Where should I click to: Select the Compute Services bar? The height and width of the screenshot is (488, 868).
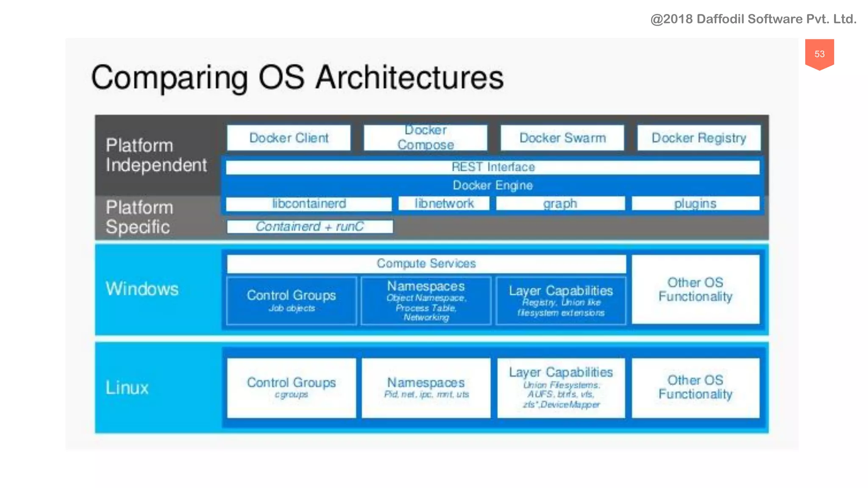pyautogui.click(x=426, y=263)
